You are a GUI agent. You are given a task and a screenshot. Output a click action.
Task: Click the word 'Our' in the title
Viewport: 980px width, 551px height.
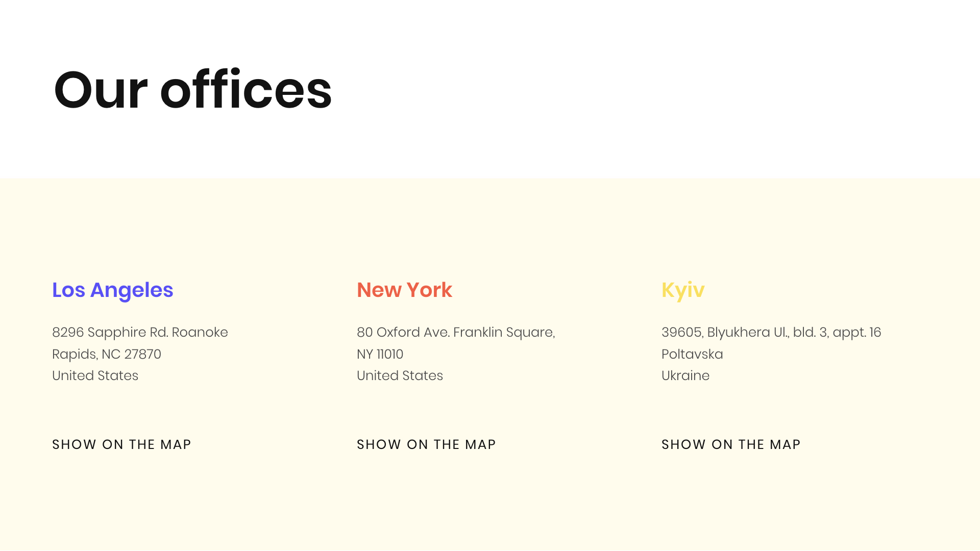pyautogui.click(x=101, y=90)
